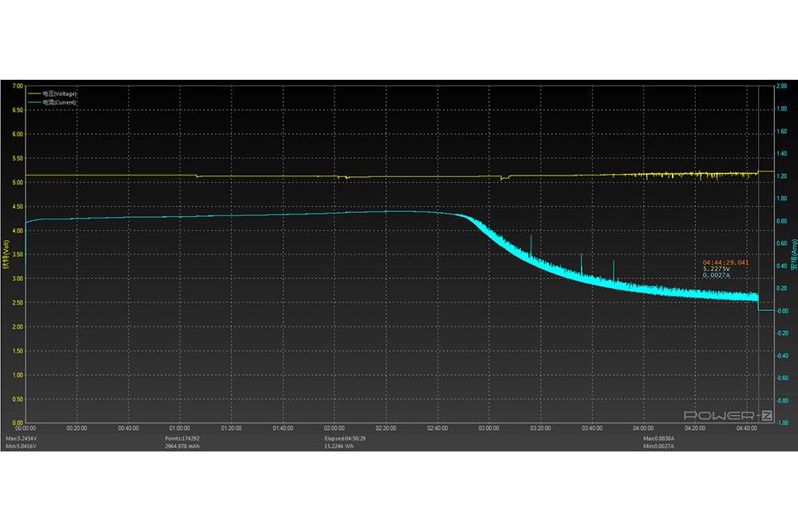798x532 pixels.
Task: Click the 04:40:00 time axis tick
Action: point(746,428)
